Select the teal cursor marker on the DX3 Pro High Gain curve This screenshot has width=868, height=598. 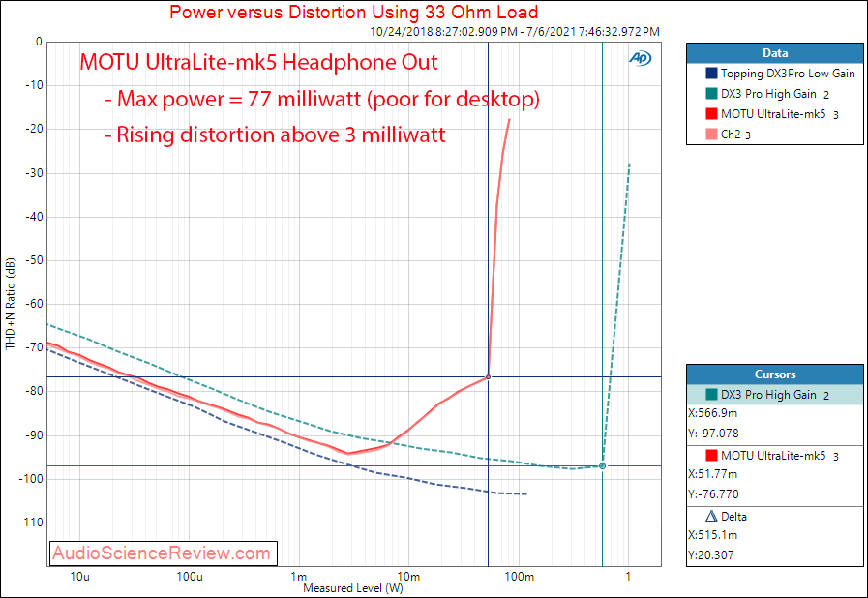tap(602, 466)
